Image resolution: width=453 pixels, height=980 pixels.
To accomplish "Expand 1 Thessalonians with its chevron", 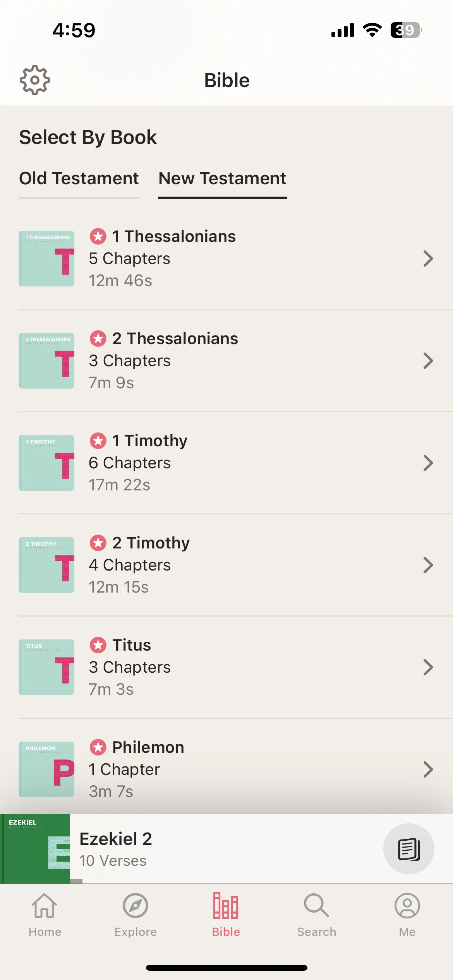I will click(x=428, y=259).
